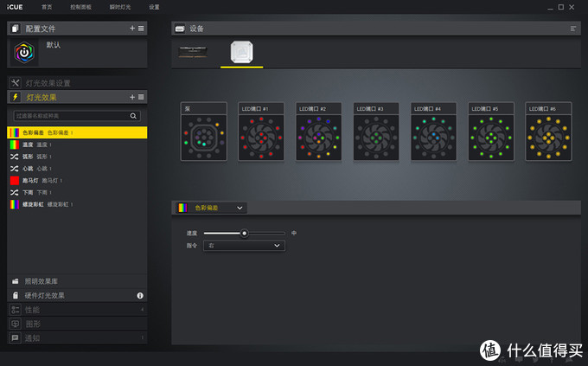The height and width of the screenshot is (366, 588).
Task: Open the 瞬时灯光 instant lighting menu
Action: pos(120,7)
